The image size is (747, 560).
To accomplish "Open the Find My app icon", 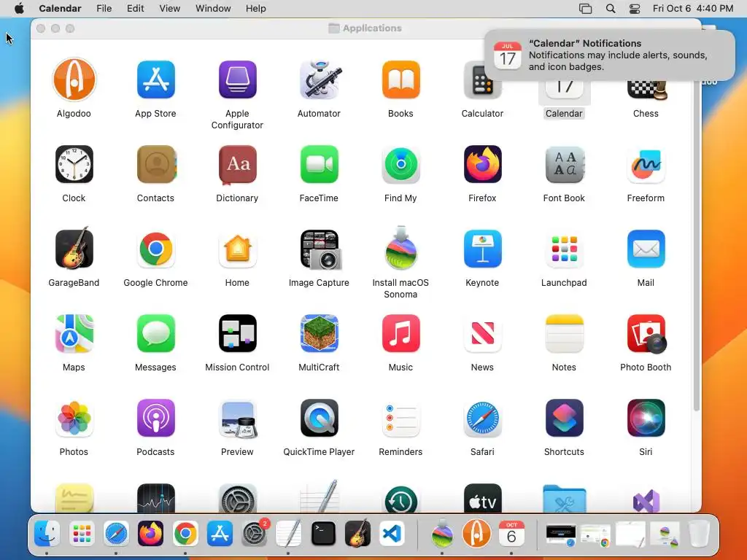I will (400, 164).
